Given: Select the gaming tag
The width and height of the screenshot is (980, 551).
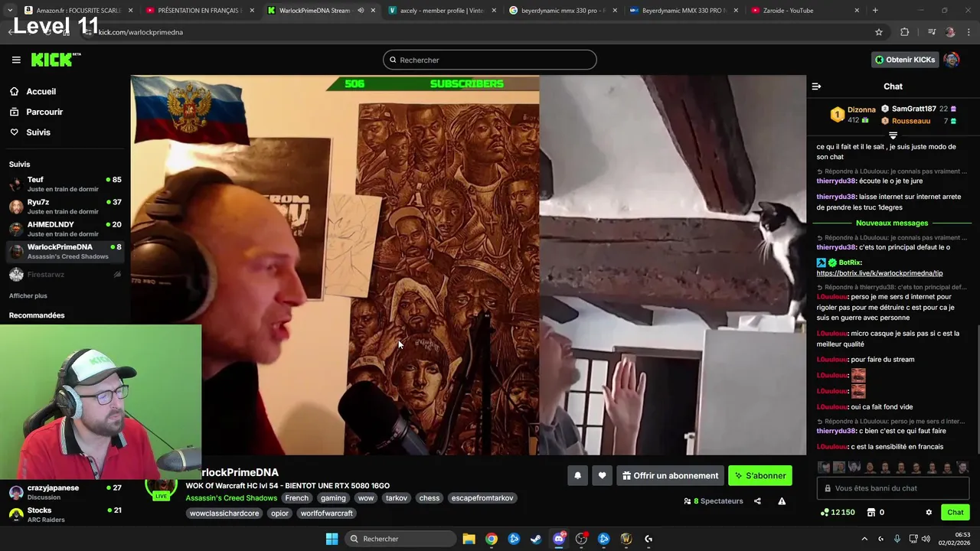Looking at the screenshot, I should 333,498.
